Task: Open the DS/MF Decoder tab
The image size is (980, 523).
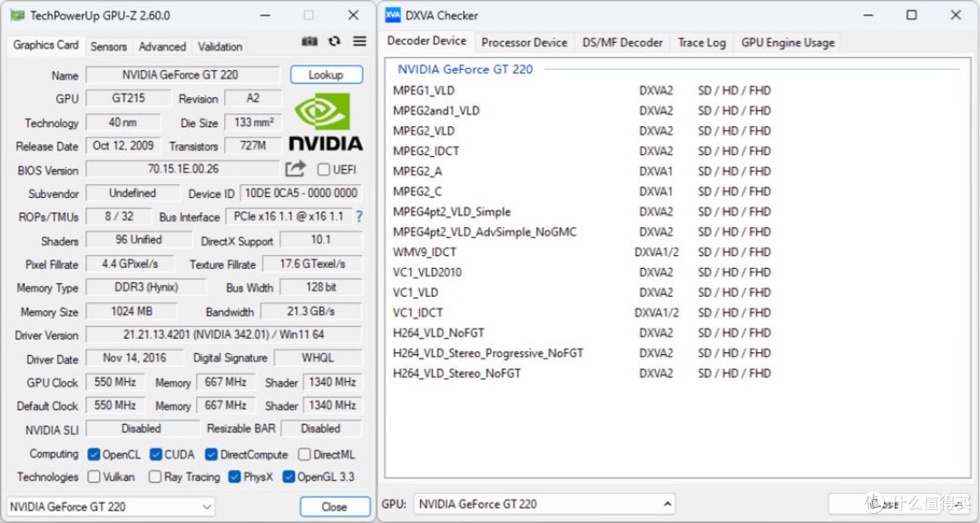Action: point(622,43)
